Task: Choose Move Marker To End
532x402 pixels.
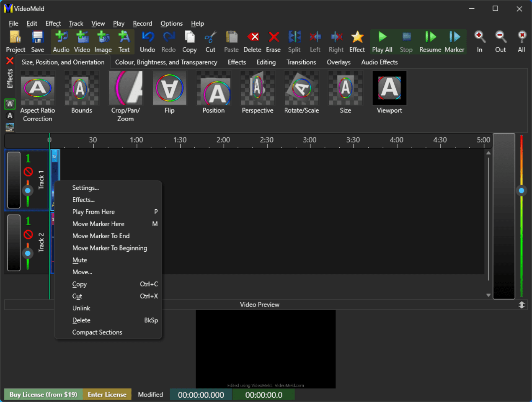Action: [108, 236]
